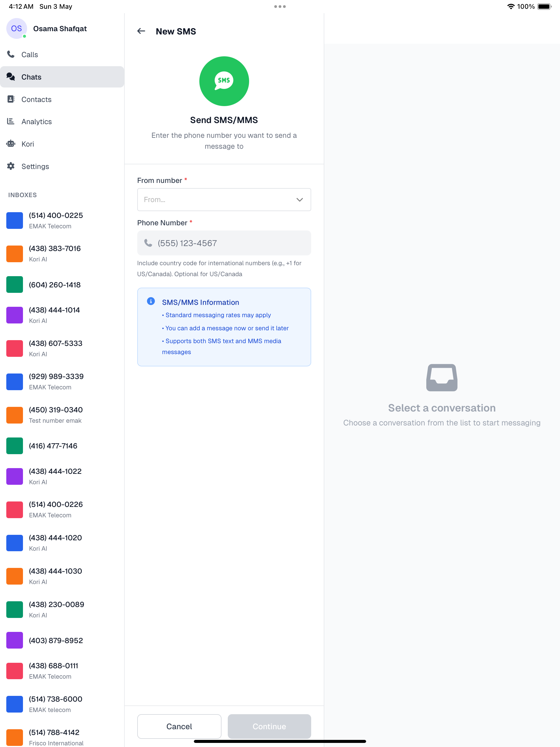Select the red swatch for (438) 607-5333
The image size is (560, 747).
point(14,349)
